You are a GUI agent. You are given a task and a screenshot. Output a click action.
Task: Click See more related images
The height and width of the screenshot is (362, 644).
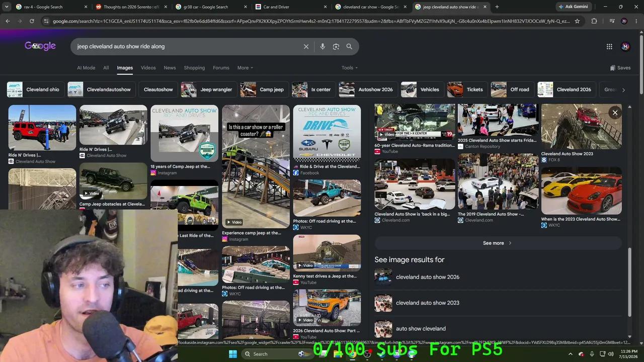coord(498,243)
